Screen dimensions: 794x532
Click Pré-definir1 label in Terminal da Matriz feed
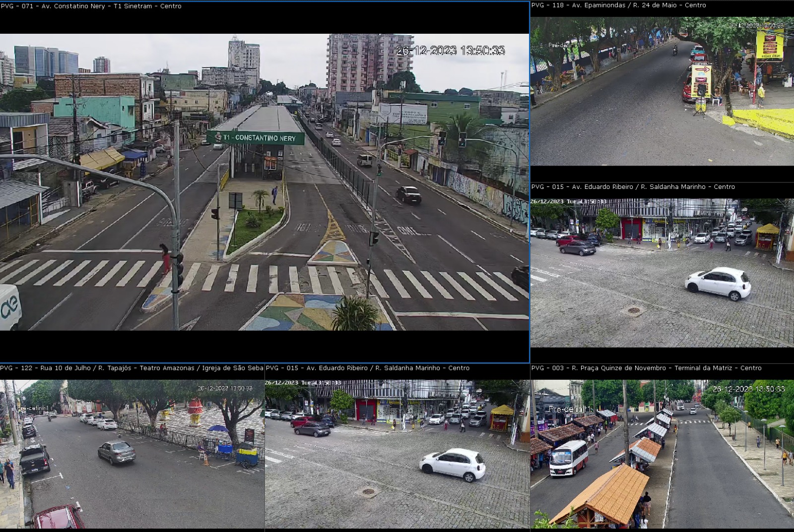(569, 409)
